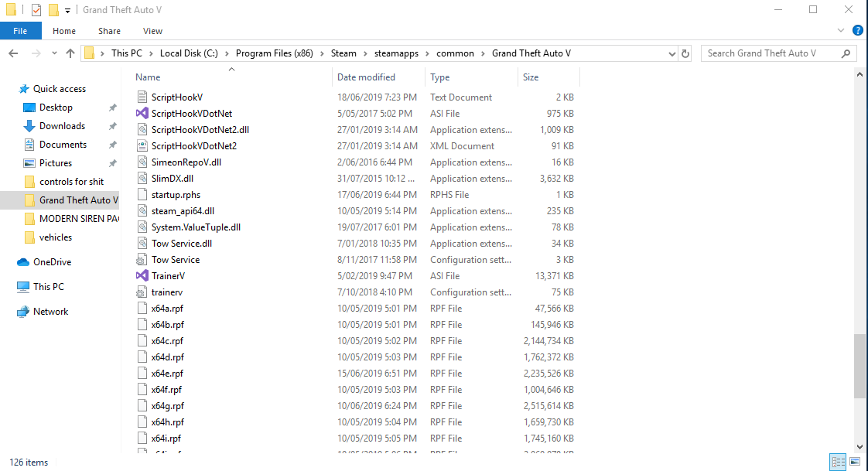Screen dimensions: 868x471
Task: Unpin Desktop from Quick access
Action: pyautogui.click(x=112, y=108)
